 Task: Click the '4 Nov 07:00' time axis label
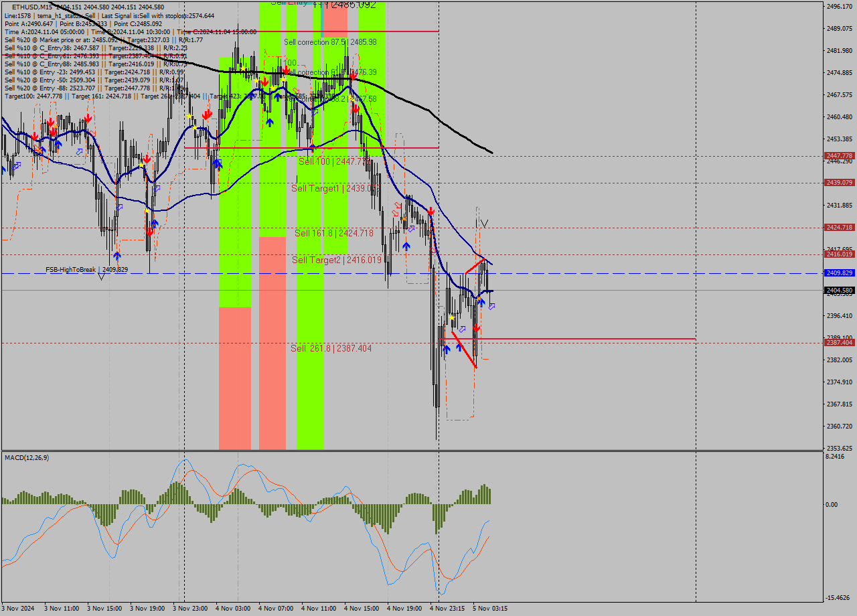(276, 609)
